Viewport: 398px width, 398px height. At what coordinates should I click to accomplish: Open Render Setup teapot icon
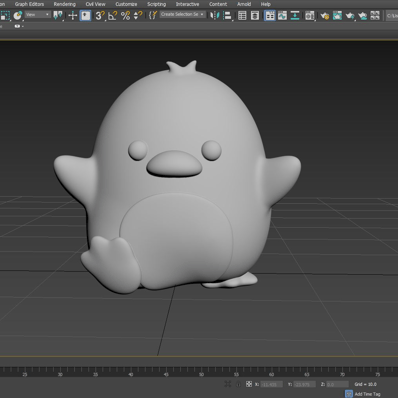click(x=324, y=15)
